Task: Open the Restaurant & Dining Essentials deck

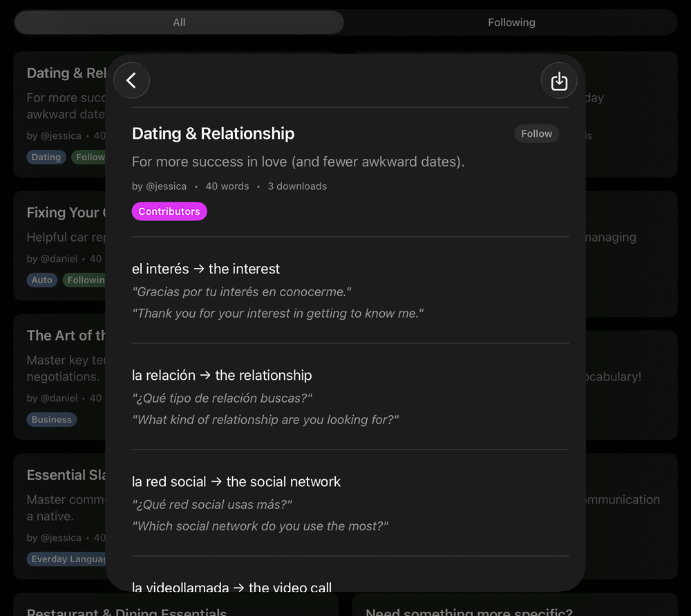Action: click(x=126, y=610)
